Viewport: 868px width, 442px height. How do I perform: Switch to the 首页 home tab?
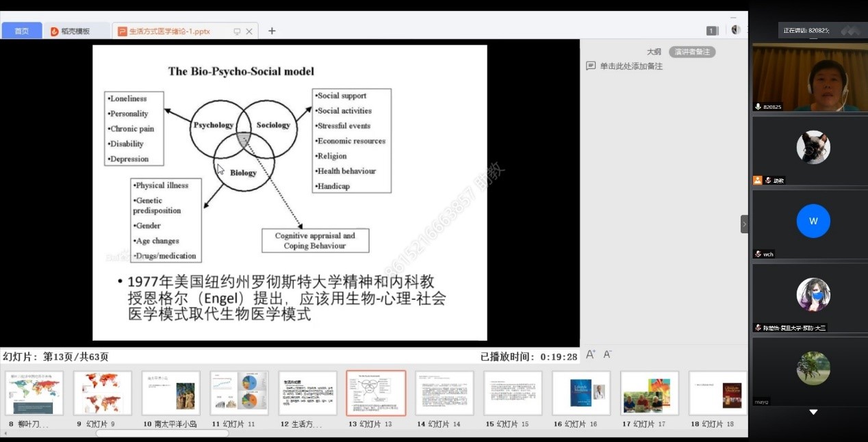pyautogui.click(x=22, y=31)
